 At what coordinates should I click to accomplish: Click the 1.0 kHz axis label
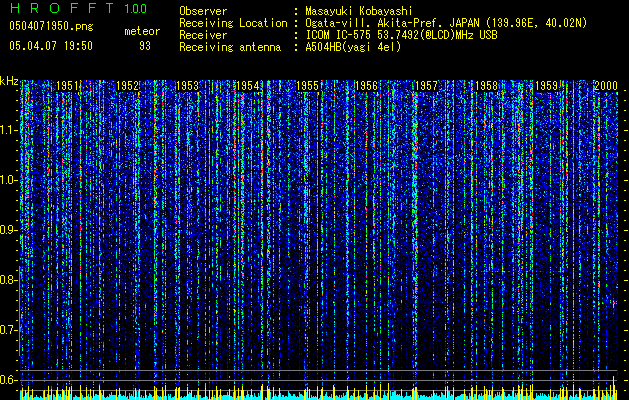click(x=7, y=181)
